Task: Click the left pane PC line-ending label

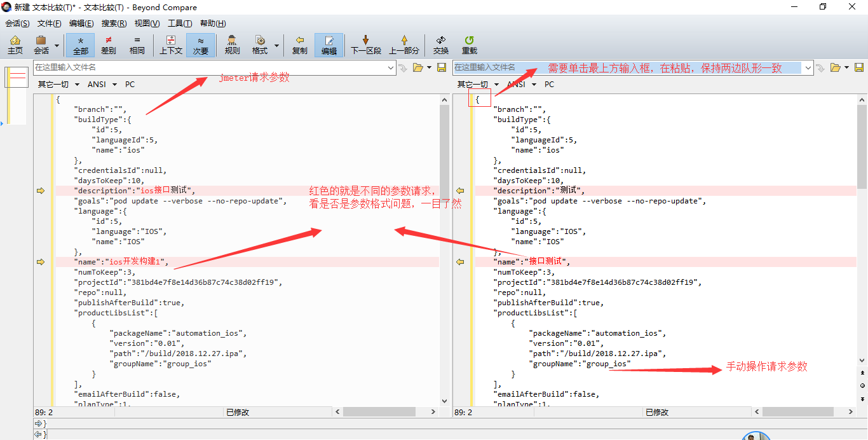Action: click(130, 84)
